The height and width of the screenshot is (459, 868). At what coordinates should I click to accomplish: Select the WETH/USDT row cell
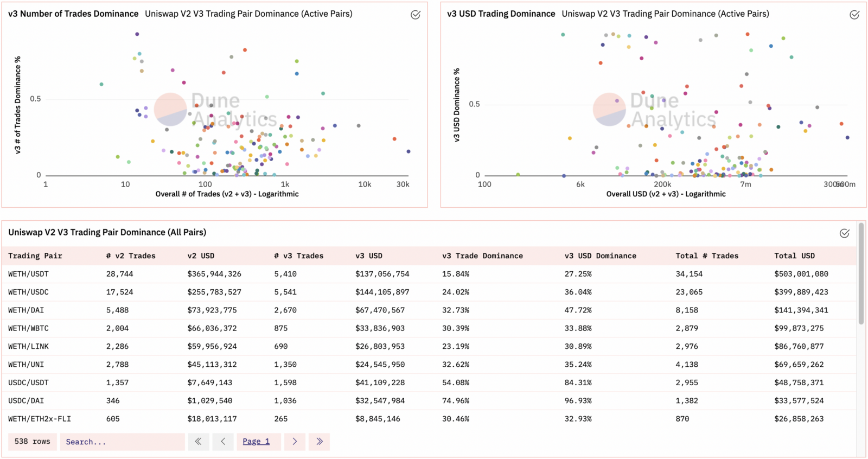click(x=28, y=274)
